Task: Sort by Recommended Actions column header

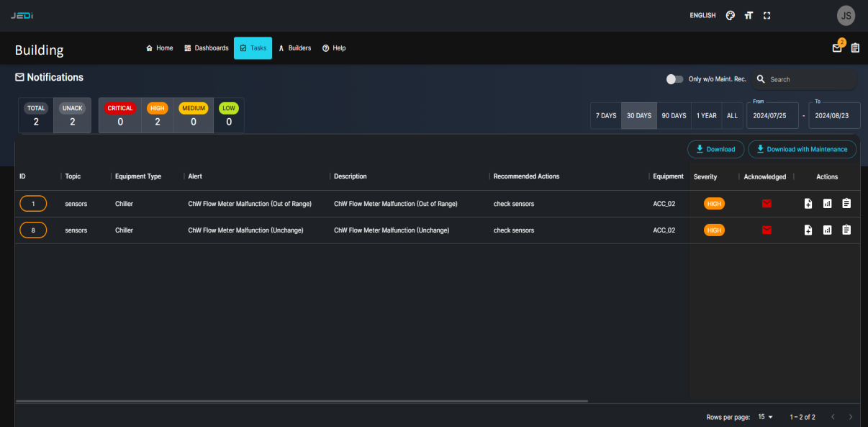Action: click(x=526, y=176)
